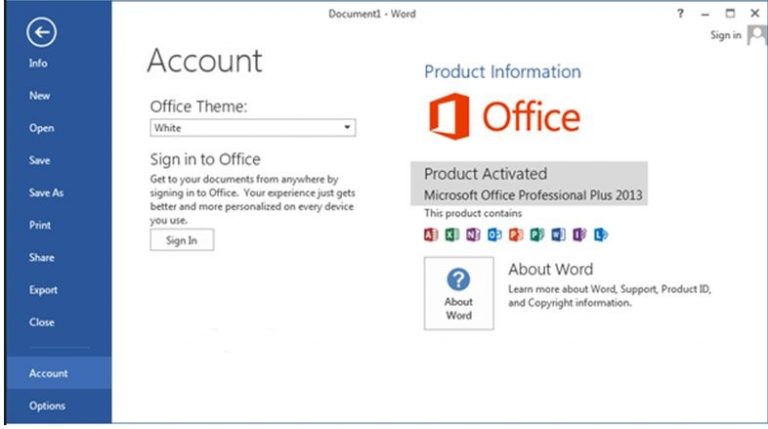Click the user avatar icon beside Sign in
The width and height of the screenshot is (768, 429).
(757, 36)
